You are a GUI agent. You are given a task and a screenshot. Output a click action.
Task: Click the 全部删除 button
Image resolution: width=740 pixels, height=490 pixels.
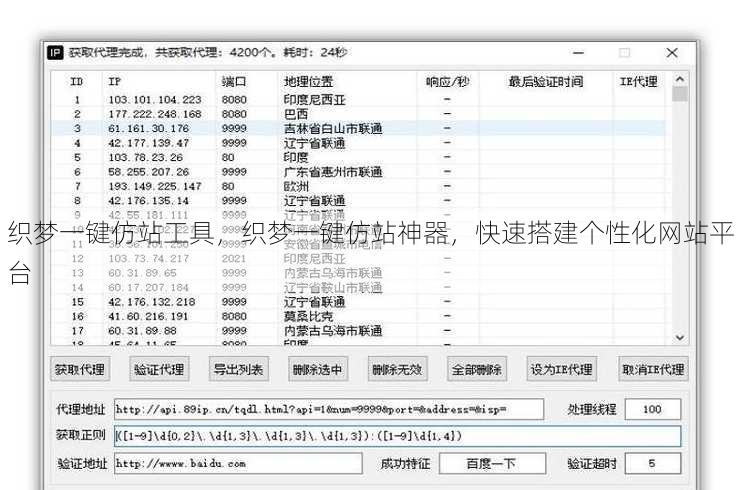[477, 369]
